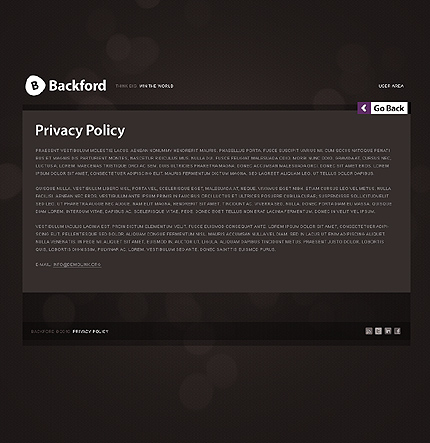
Task: Click the empty dark band above the footer
Action: (216, 307)
